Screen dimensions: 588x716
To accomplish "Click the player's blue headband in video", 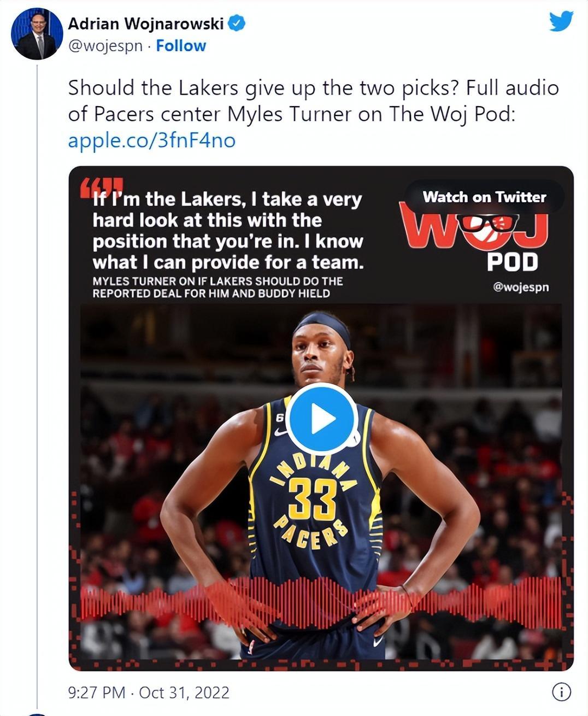I will [x=321, y=322].
